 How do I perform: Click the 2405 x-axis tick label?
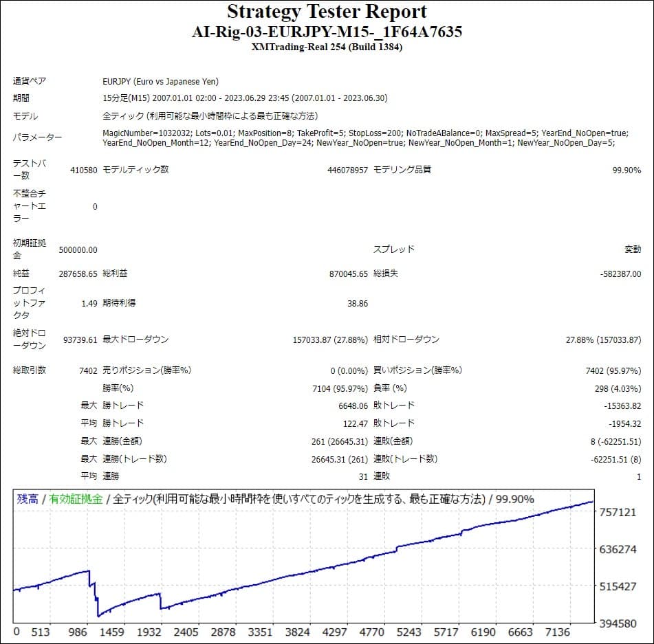pyautogui.click(x=186, y=632)
